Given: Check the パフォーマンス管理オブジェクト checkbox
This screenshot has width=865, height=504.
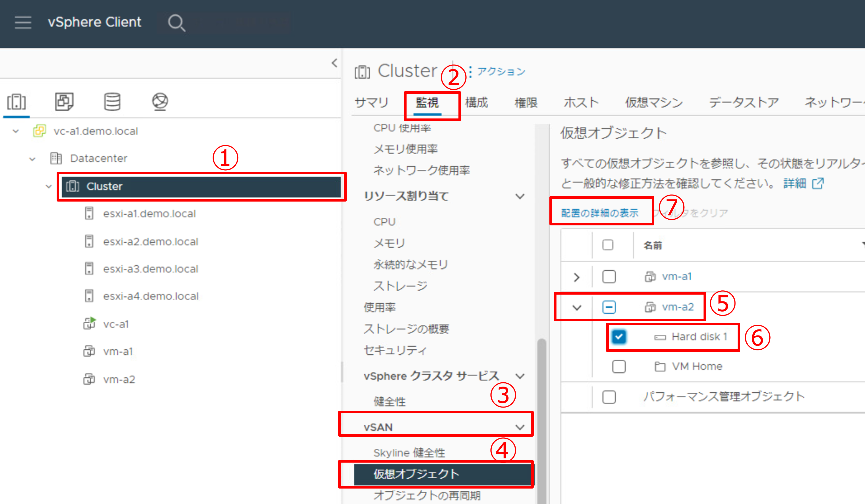Looking at the screenshot, I should click(609, 397).
